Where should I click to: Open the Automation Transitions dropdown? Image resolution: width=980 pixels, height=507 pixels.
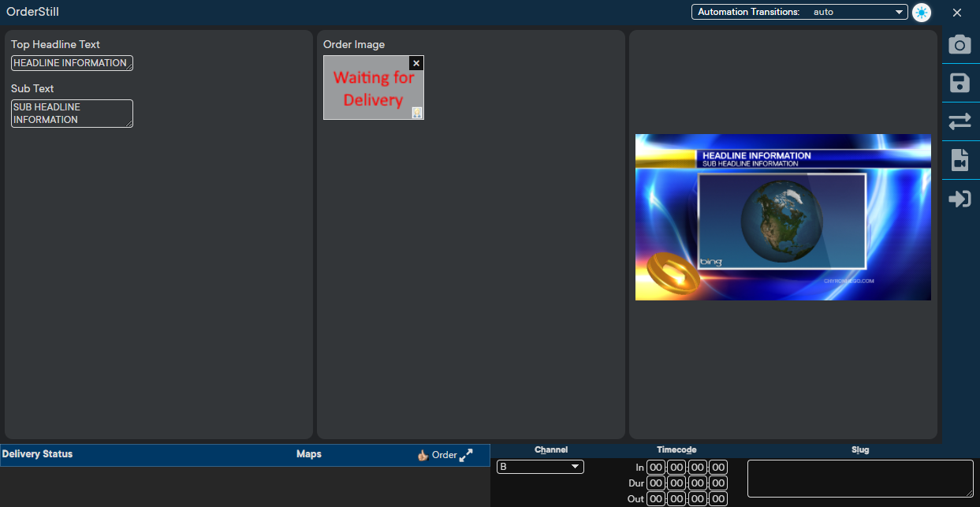799,12
